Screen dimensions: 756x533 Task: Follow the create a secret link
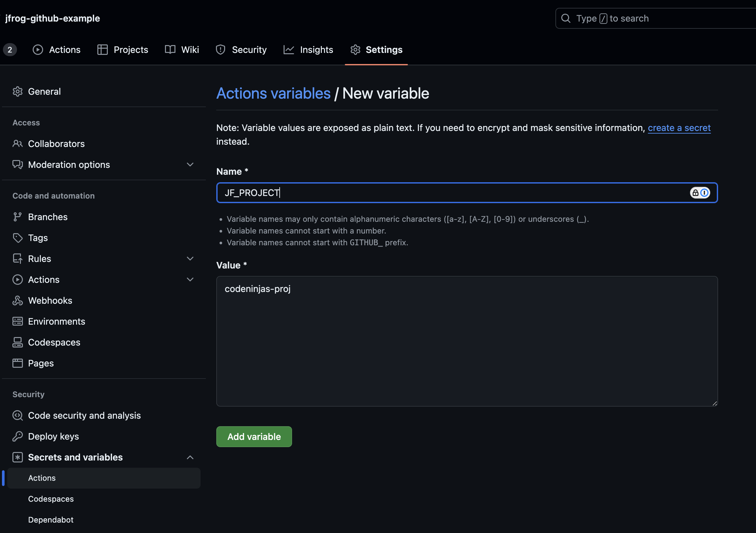pos(679,128)
